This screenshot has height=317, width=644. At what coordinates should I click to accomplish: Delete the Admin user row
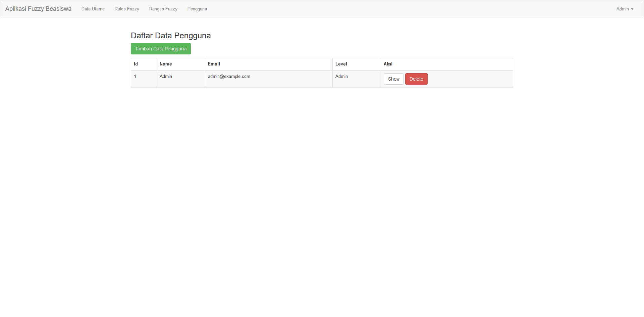[x=416, y=79]
